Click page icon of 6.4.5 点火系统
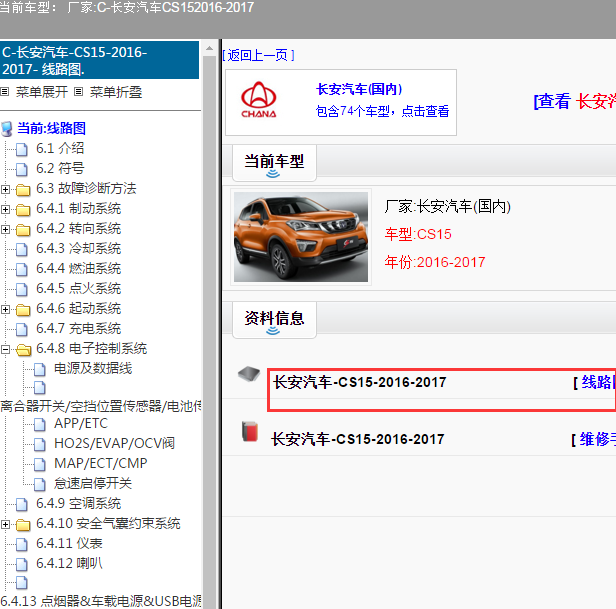This screenshot has width=616, height=609. [x=22, y=289]
